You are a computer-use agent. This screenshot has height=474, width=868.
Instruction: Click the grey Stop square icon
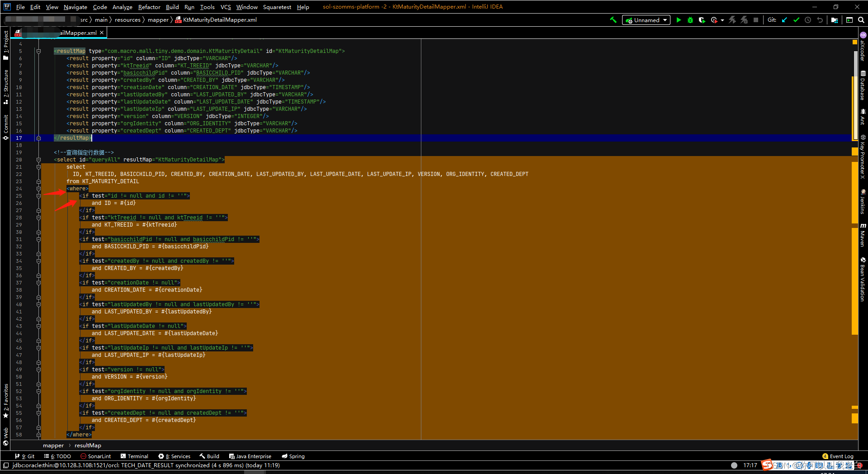pos(756,20)
